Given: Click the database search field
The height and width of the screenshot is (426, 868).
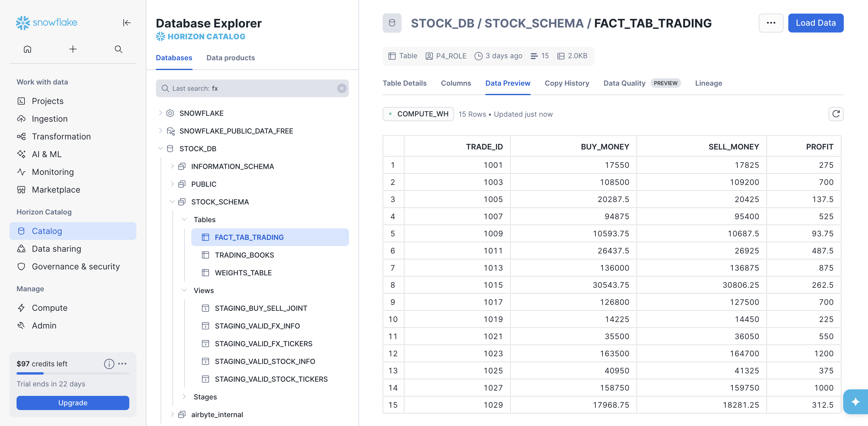Looking at the screenshot, I should point(252,88).
